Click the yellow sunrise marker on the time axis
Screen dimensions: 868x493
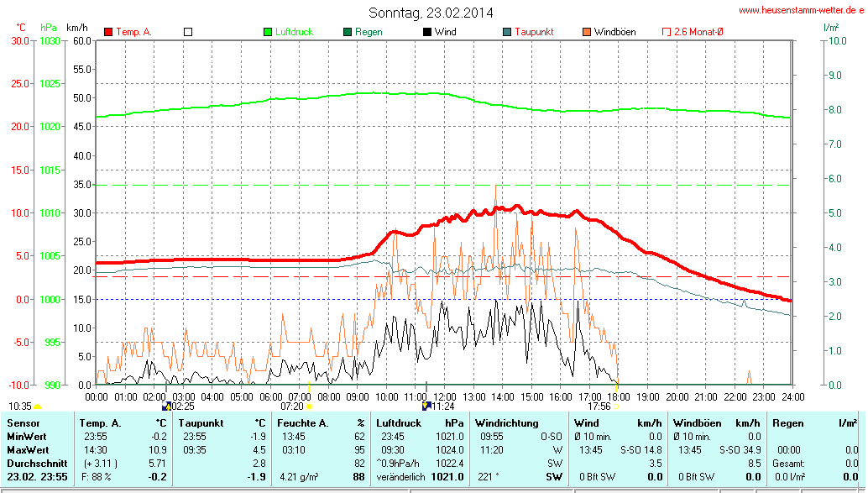click(x=309, y=386)
